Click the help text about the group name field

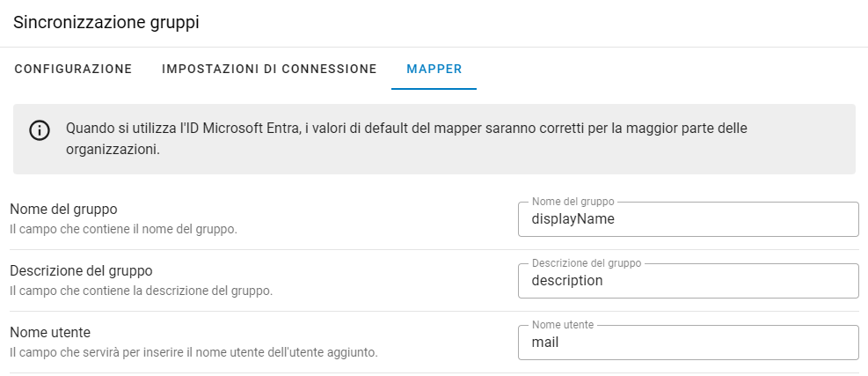pos(123,229)
